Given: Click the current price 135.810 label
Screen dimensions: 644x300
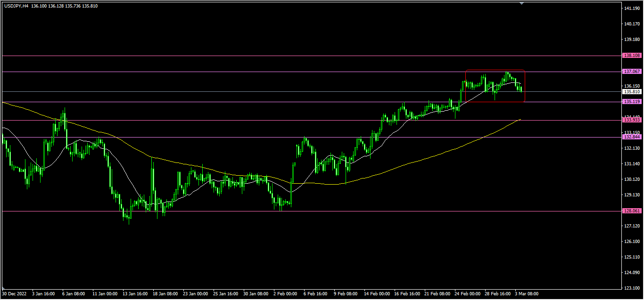Looking at the screenshot, I should [x=631, y=92].
